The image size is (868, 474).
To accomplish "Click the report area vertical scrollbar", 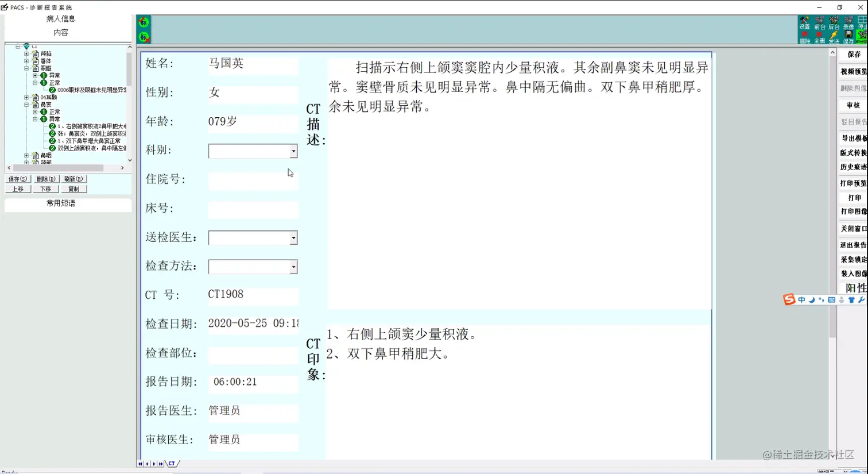I will tap(832, 253).
